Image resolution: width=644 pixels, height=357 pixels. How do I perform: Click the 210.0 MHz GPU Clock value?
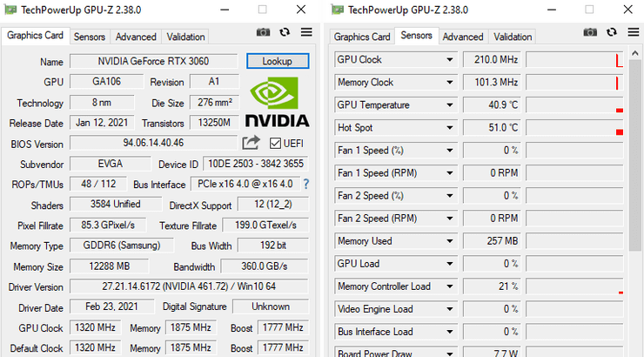pyautogui.click(x=492, y=60)
